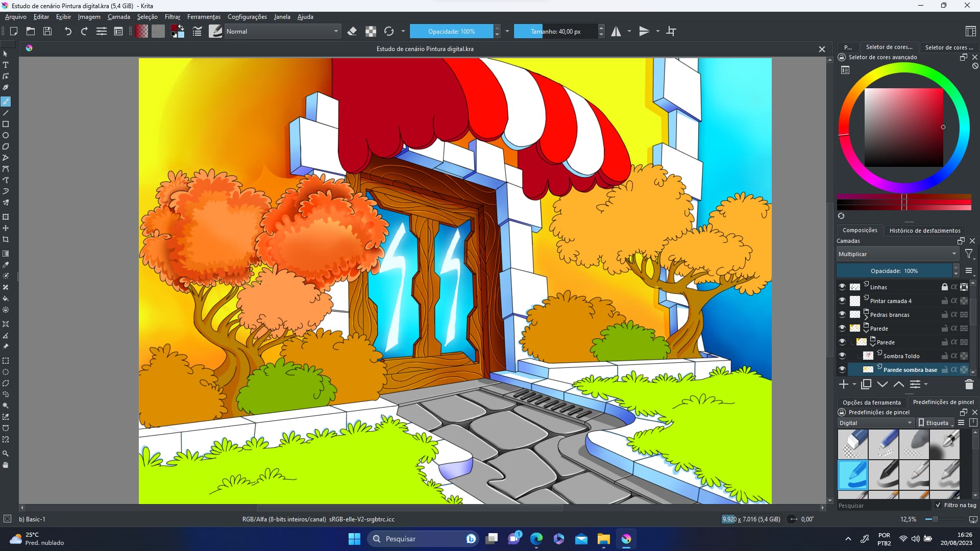This screenshot has height=551, width=980.
Task: Activate the Zoom tool
Action: 6,454
